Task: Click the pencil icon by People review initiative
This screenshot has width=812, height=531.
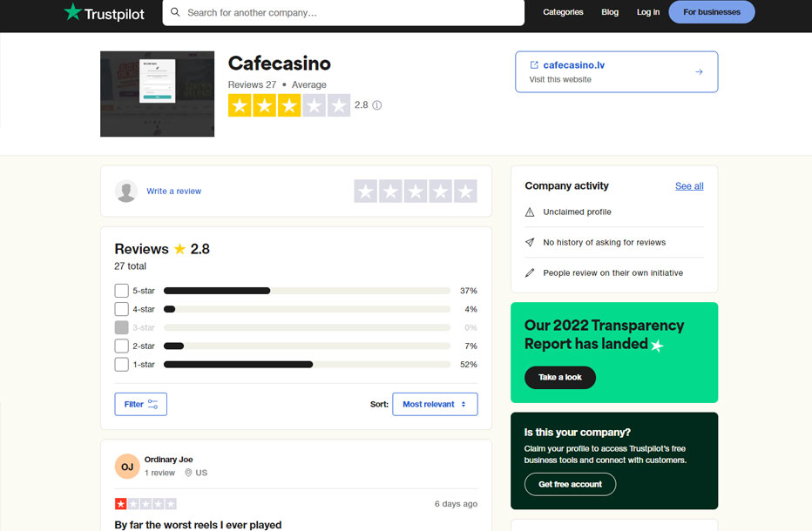Action: tap(530, 273)
